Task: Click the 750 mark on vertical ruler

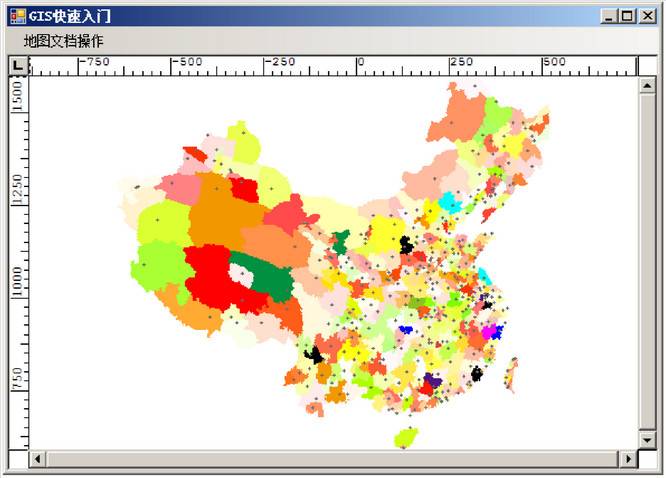Action: point(17,379)
